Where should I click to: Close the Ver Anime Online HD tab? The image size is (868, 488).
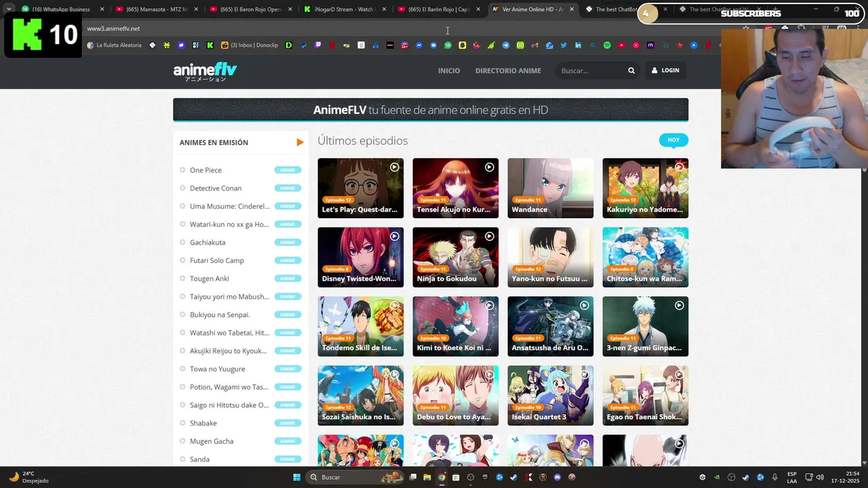coord(572,9)
